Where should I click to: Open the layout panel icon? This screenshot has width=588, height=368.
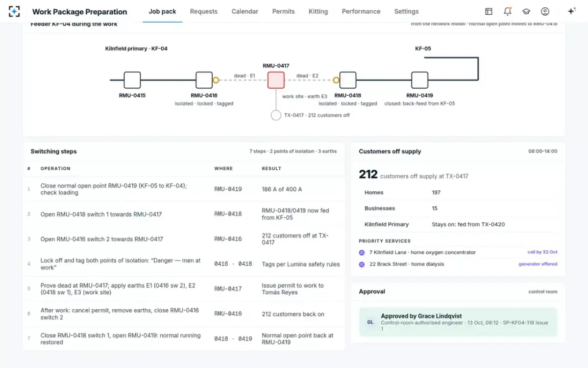point(489,11)
